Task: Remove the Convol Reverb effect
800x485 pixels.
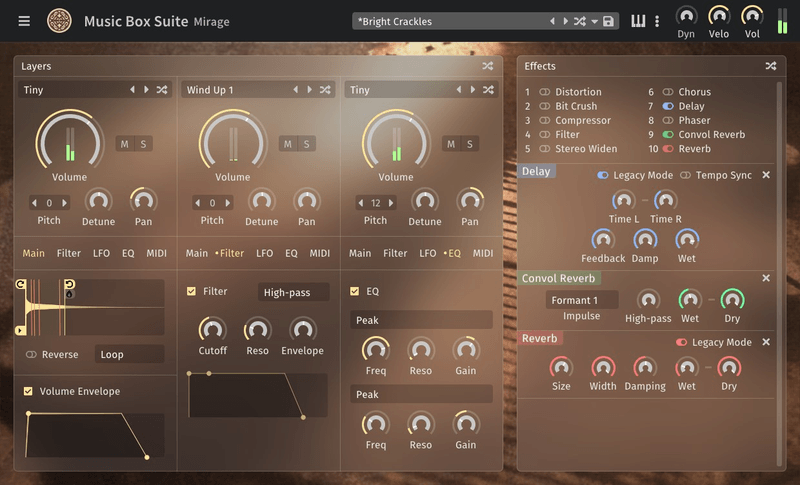Action: 766,278
